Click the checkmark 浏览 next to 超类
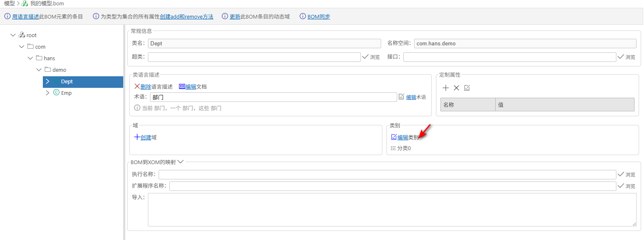This screenshot has height=240, width=644. pos(370,57)
